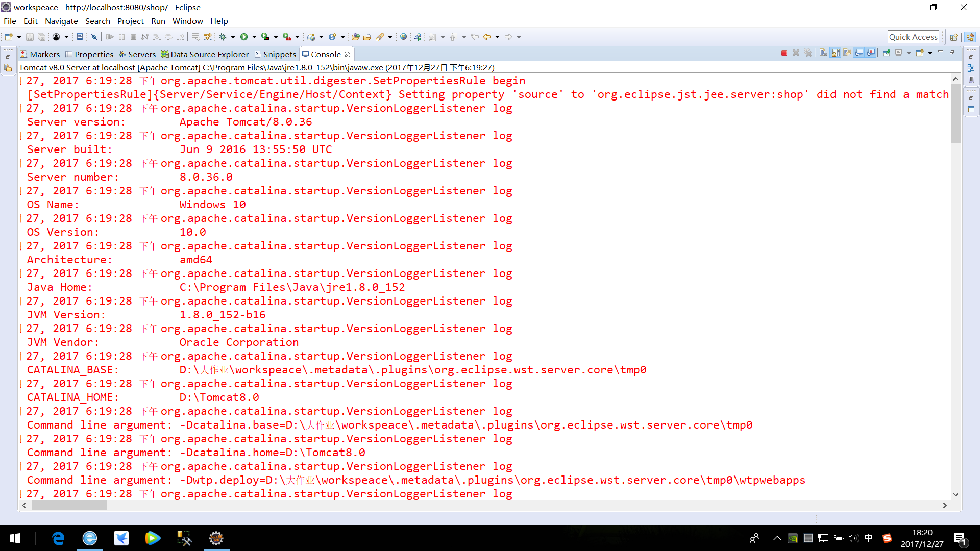Viewport: 980px width, 551px height.
Task: Click the Debug bug icon
Action: tap(223, 37)
